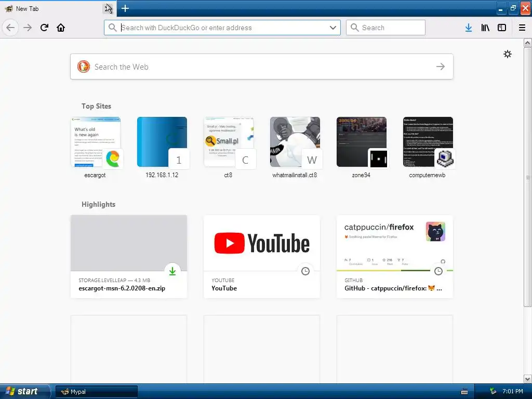
Task: Click the zone94 favicon badge
Action: tap(379, 158)
